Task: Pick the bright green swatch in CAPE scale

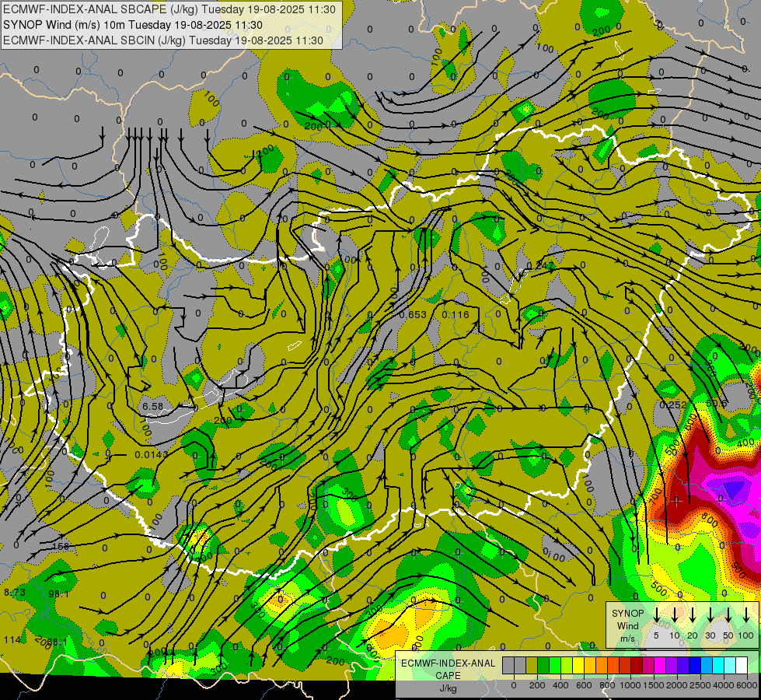Action: click(x=555, y=665)
